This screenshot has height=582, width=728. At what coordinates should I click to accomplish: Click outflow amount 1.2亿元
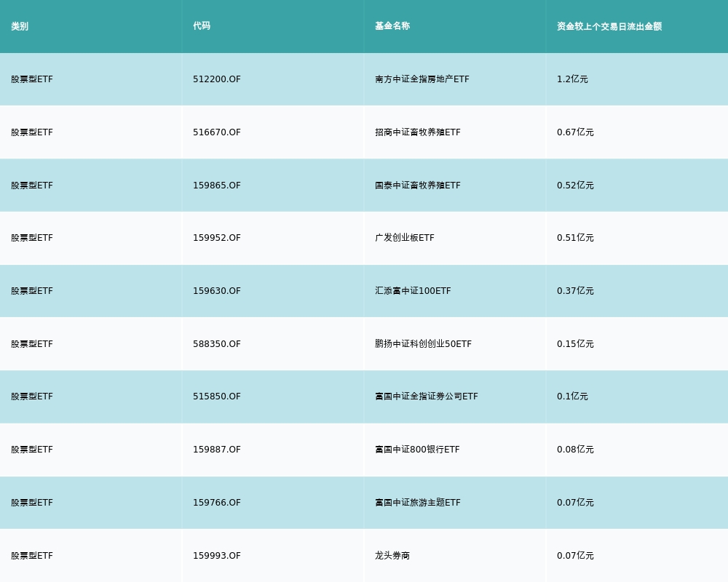click(x=572, y=79)
